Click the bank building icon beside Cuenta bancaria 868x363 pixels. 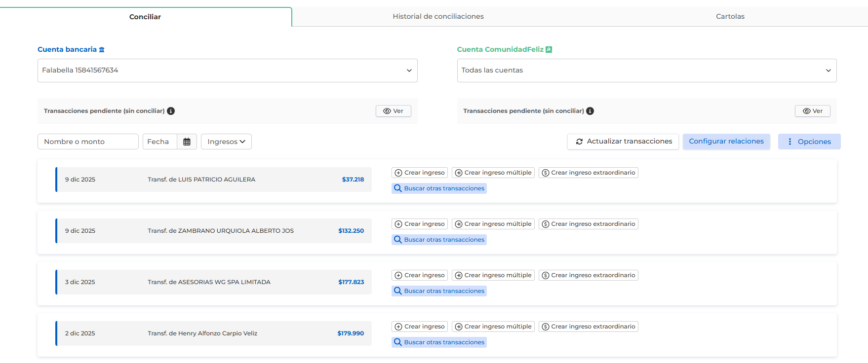point(102,50)
